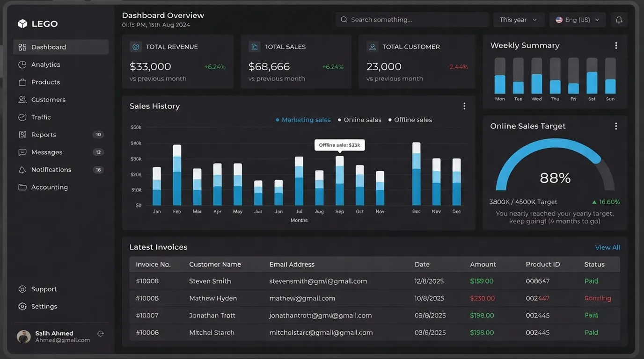Toggle the Offline sales legend series

click(410, 120)
